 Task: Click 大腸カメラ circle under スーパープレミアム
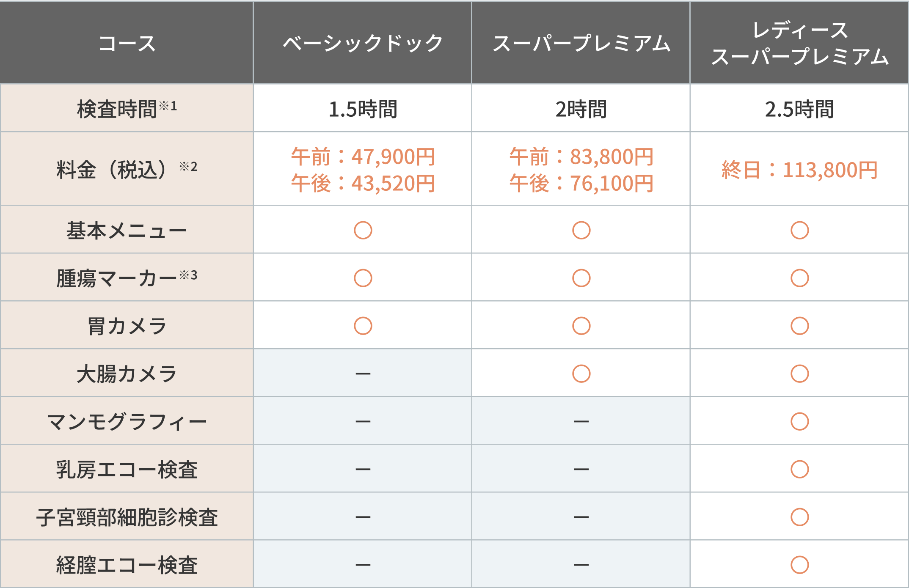[581, 374]
